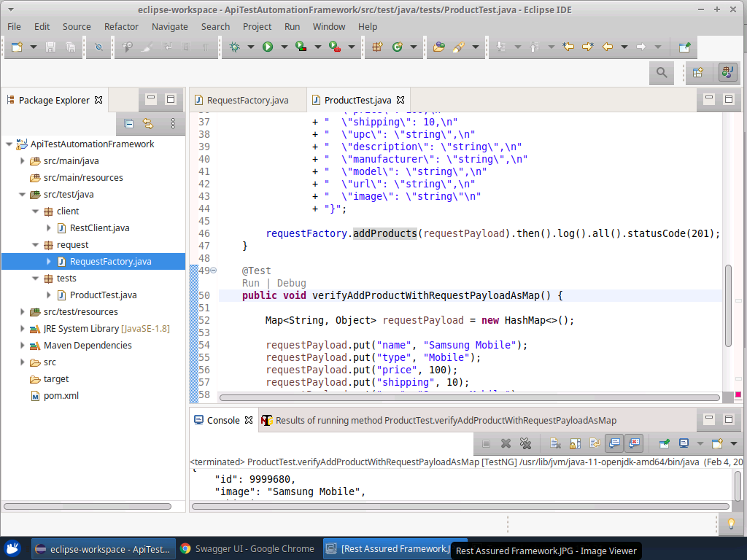Viewport: 747px width, 560px height.
Task: Expand the src/main/java folder
Action: tap(23, 161)
